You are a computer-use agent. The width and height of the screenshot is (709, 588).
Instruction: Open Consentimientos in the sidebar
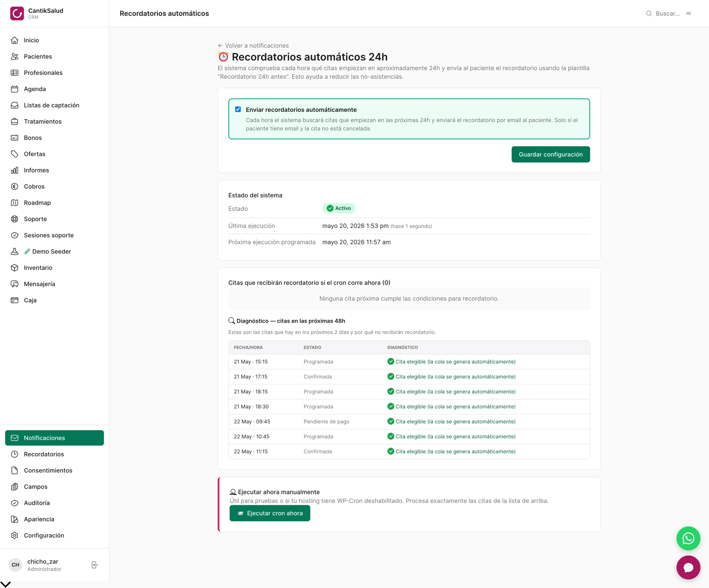(x=54, y=470)
